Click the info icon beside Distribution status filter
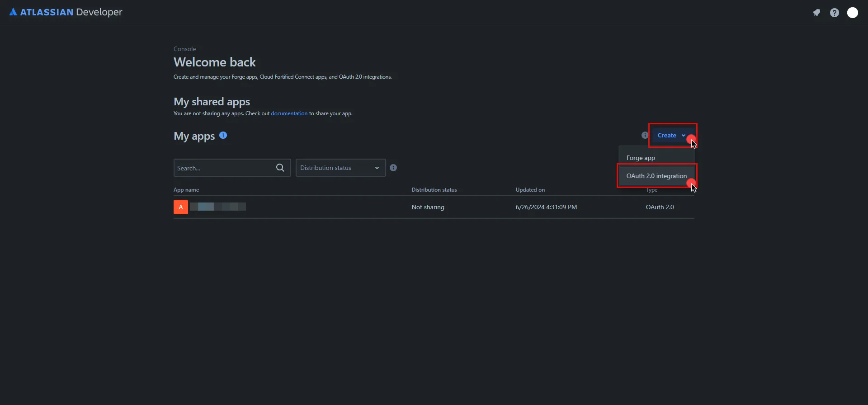Viewport: 868px width, 405px height. point(393,168)
